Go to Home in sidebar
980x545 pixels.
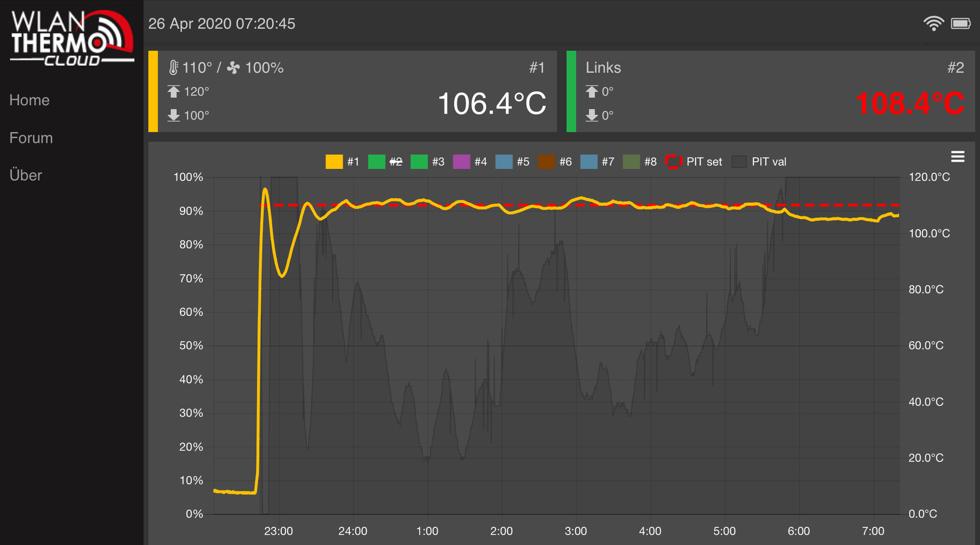(x=29, y=100)
